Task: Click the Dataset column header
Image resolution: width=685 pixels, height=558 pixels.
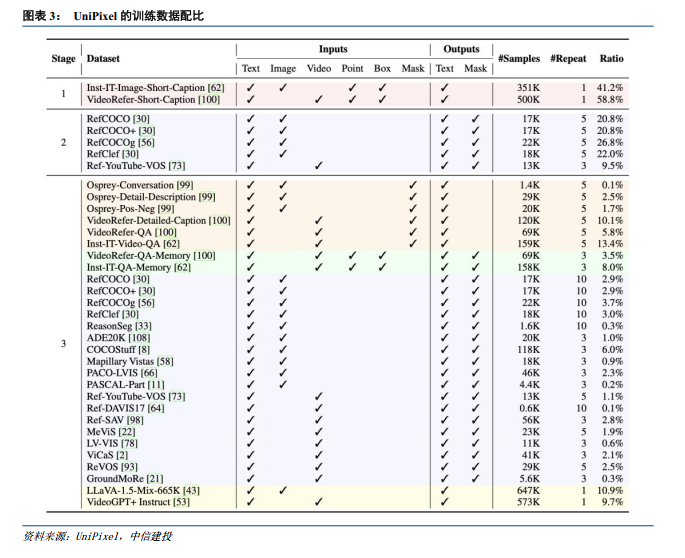Action: (x=103, y=59)
